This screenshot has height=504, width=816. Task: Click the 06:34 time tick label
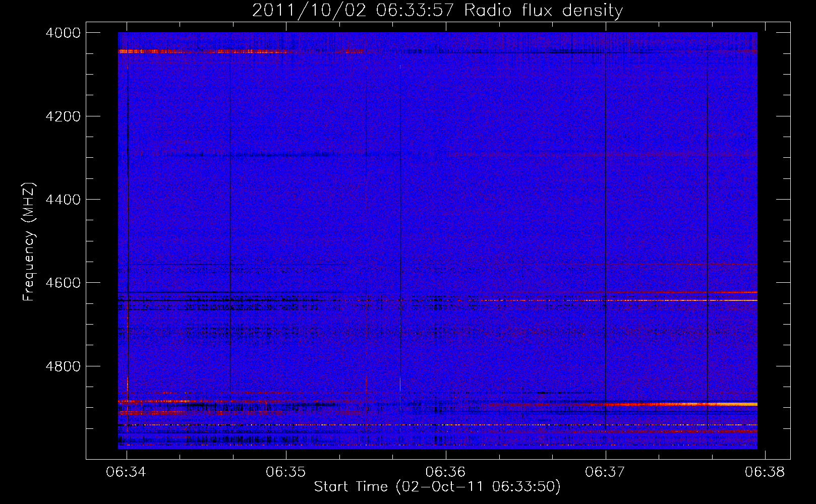click(126, 472)
